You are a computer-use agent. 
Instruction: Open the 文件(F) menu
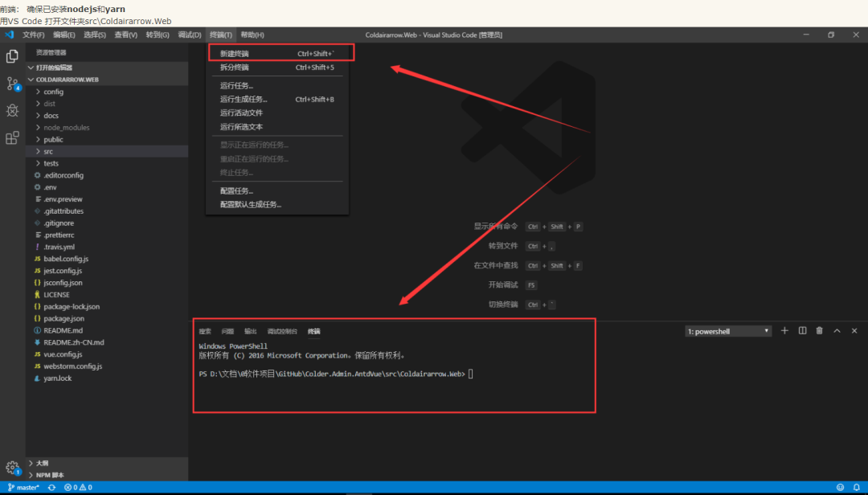[x=33, y=35]
